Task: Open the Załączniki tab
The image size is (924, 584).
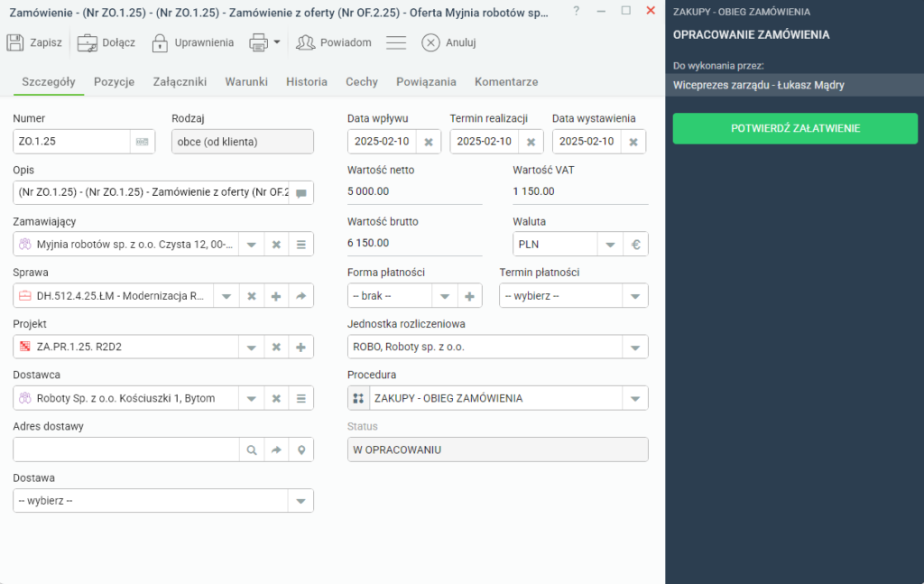Action: coord(180,82)
